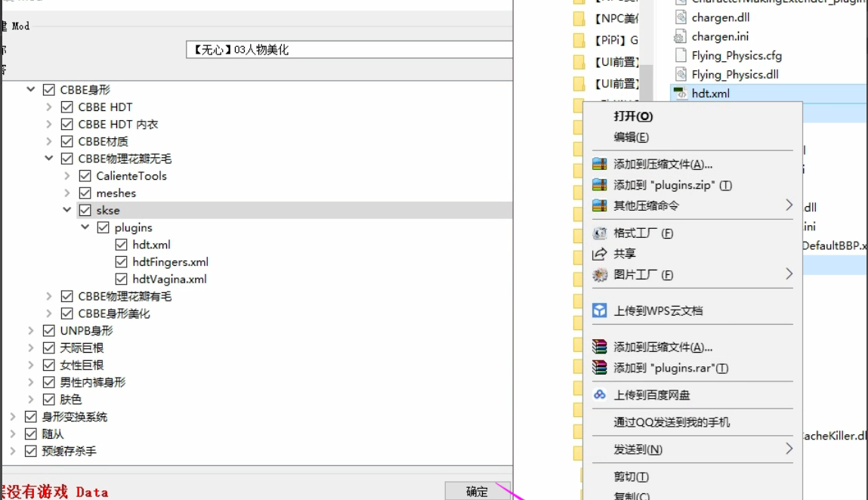868x500 pixels.
Task: Uncheck the CBBE材质 checkbox
Action: click(67, 141)
